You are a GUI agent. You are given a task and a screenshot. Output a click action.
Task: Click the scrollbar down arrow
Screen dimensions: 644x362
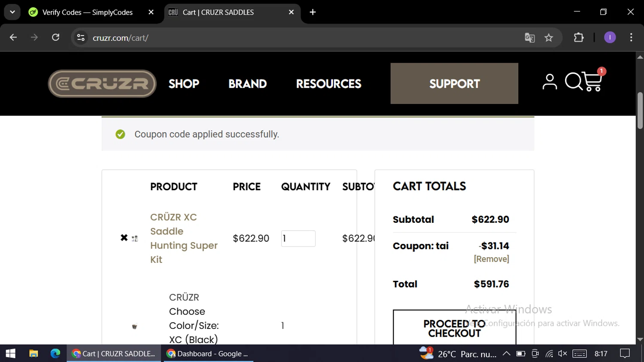click(x=640, y=340)
